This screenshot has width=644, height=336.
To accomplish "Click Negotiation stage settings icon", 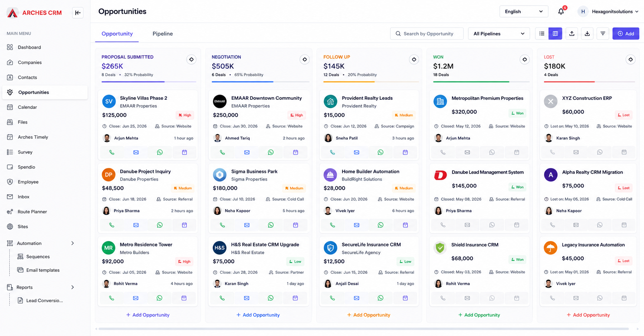I will pyautogui.click(x=305, y=59).
